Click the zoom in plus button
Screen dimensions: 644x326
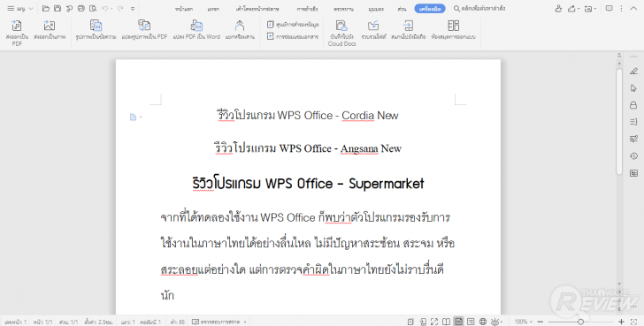point(621,322)
